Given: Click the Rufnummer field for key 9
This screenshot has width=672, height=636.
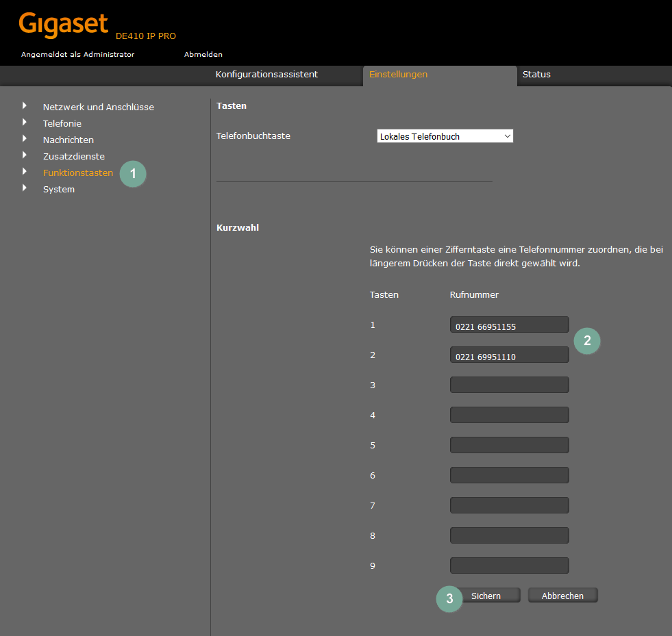Looking at the screenshot, I should coord(509,565).
